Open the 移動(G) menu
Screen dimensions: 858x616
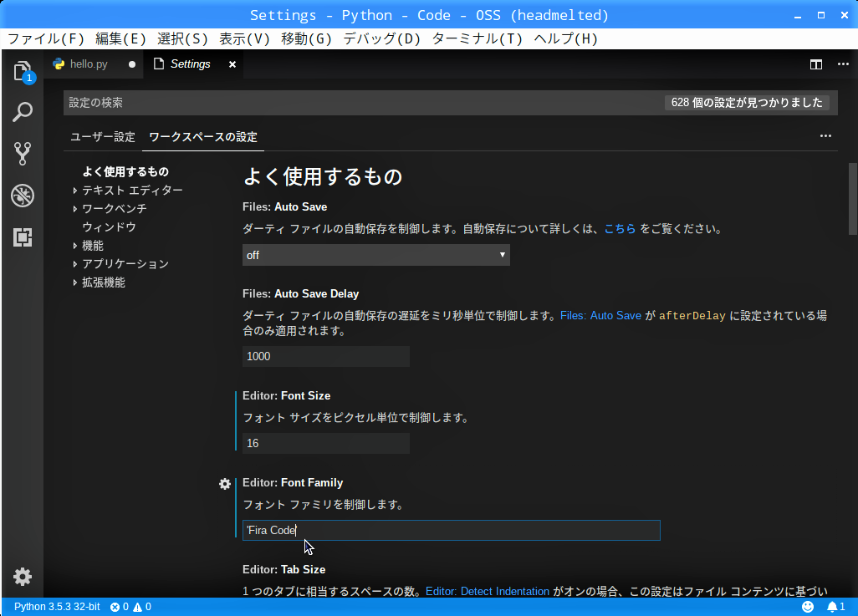(x=306, y=38)
